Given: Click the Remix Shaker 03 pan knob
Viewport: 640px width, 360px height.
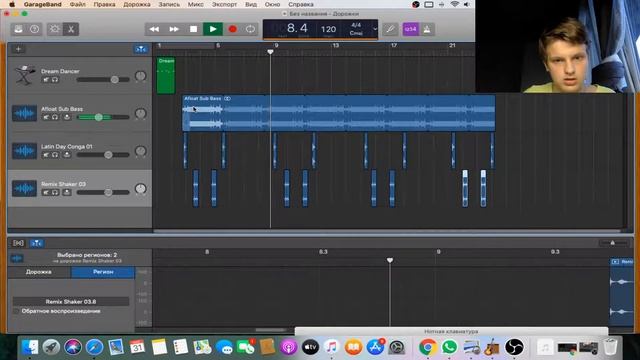Looking at the screenshot, I should [x=140, y=189].
